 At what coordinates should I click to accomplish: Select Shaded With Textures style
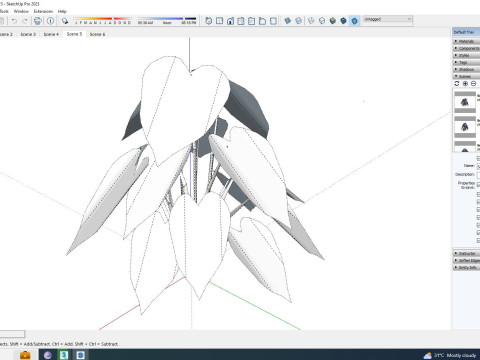[x=343, y=21]
